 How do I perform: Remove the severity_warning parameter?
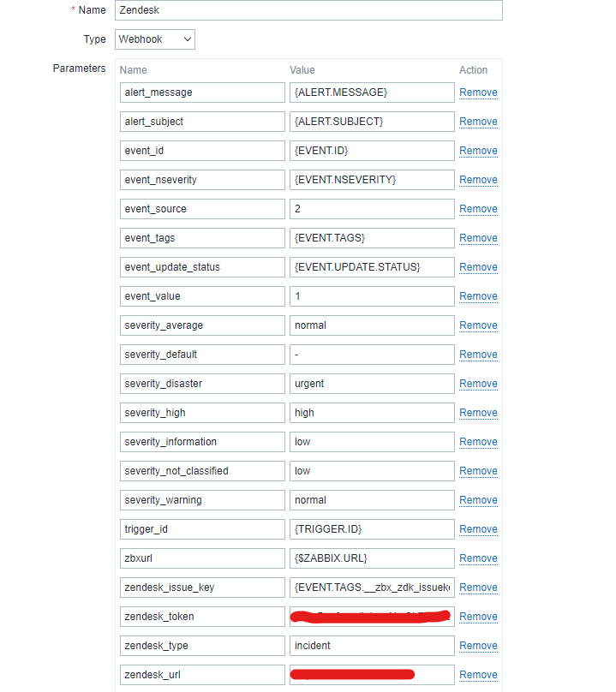pos(478,500)
